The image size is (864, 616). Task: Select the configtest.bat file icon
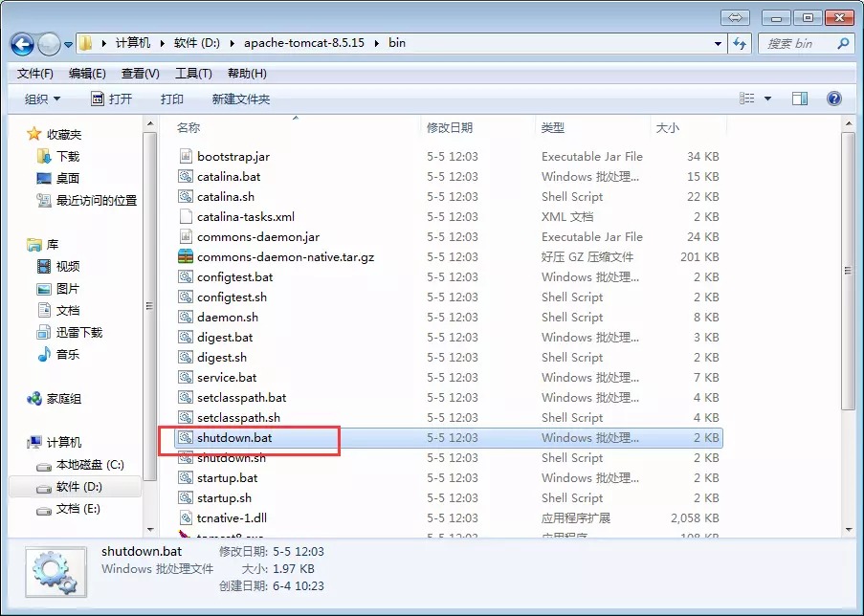(186, 276)
